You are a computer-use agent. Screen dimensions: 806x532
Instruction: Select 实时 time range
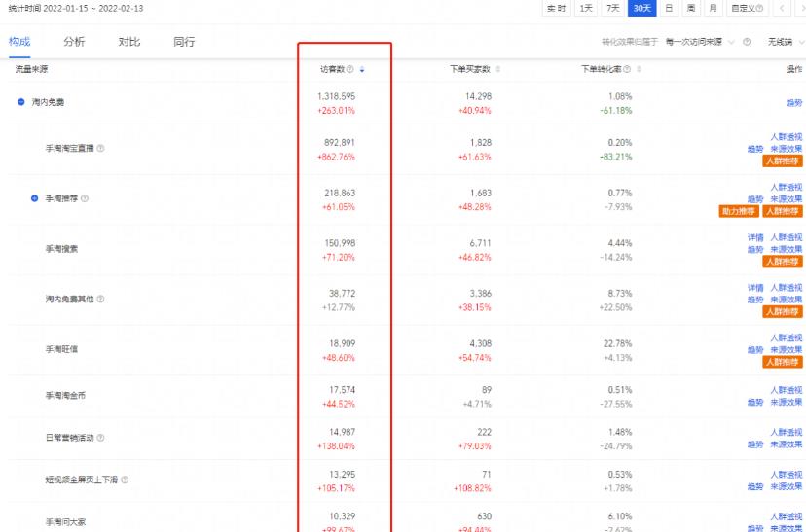pyautogui.click(x=557, y=8)
